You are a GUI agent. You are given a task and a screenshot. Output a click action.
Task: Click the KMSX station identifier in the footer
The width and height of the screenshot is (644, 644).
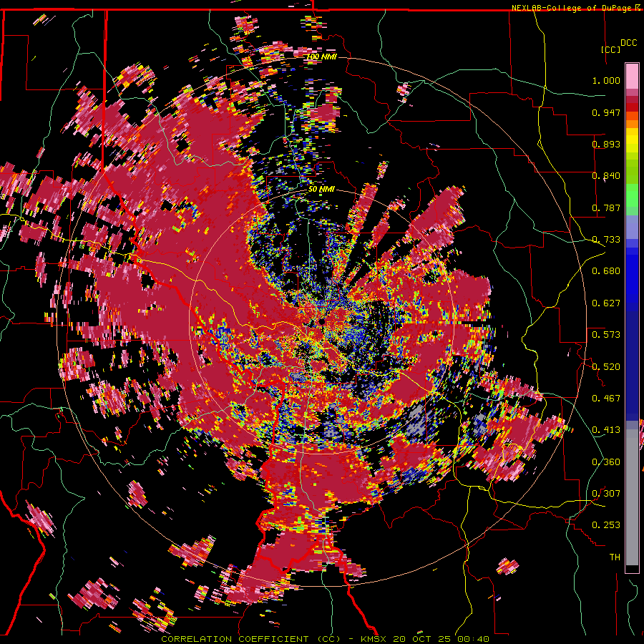[374, 639]
